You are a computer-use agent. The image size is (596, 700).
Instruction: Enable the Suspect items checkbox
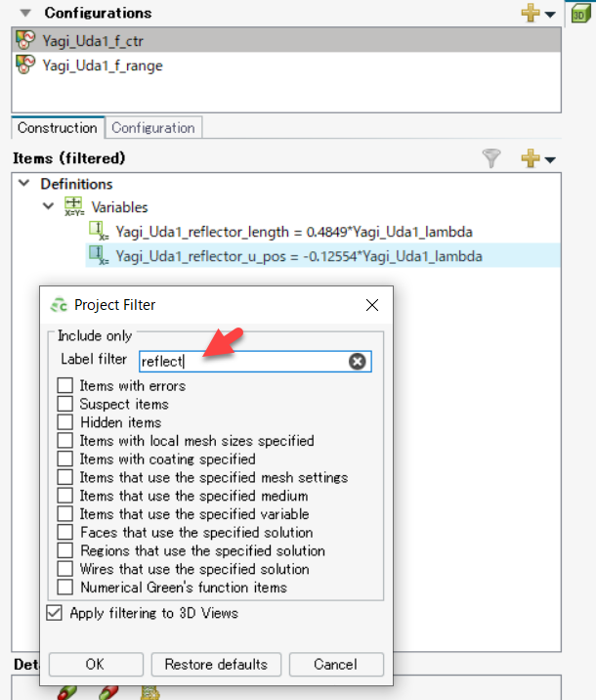65,404
